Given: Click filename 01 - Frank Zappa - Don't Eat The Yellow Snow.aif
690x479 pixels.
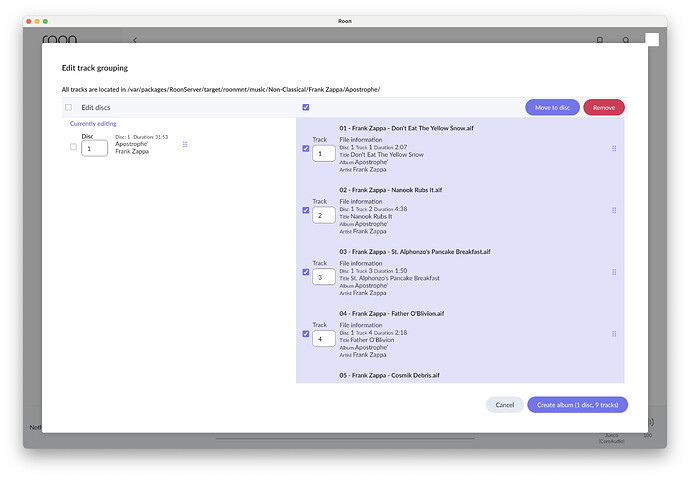Looking at the screenshot, I should tap(406, 128).
